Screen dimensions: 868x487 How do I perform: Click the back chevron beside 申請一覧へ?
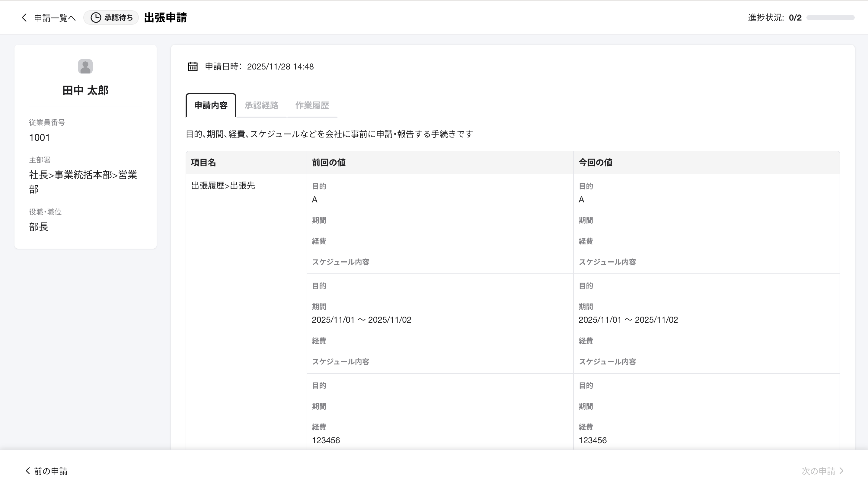pos(24,18)
